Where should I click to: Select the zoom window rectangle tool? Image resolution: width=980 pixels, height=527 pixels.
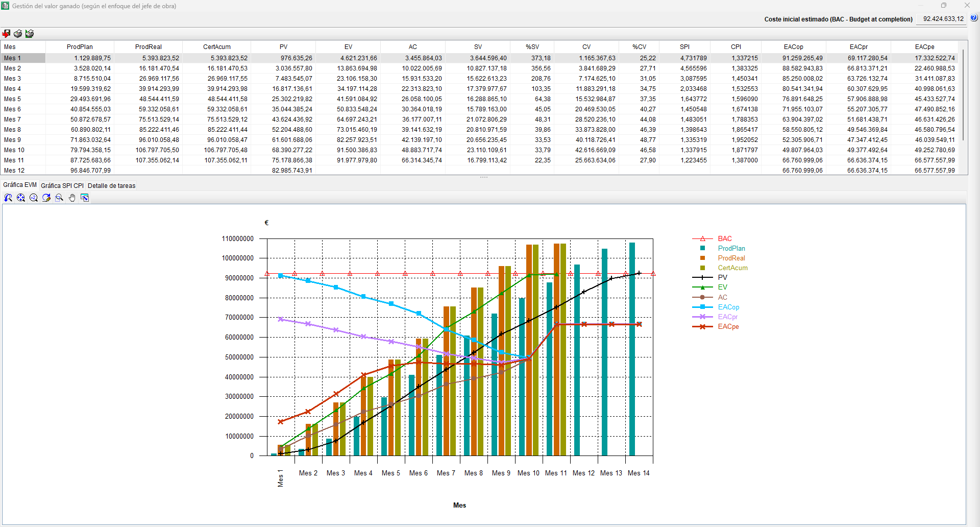[x=59, y=198]
